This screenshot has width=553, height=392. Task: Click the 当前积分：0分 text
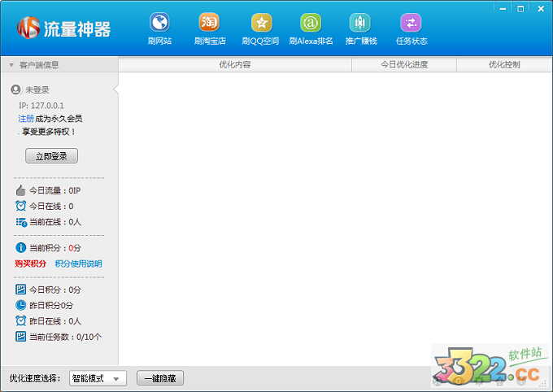coord(55,248)
